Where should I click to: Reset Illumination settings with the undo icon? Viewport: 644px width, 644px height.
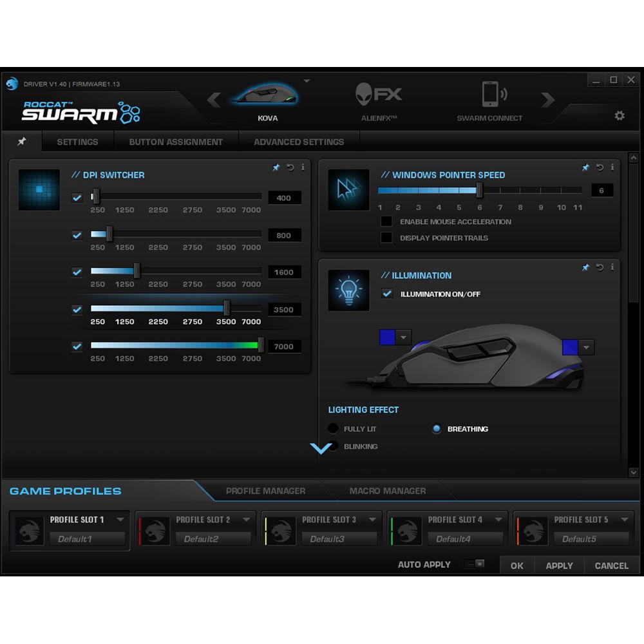click(599, 267)
